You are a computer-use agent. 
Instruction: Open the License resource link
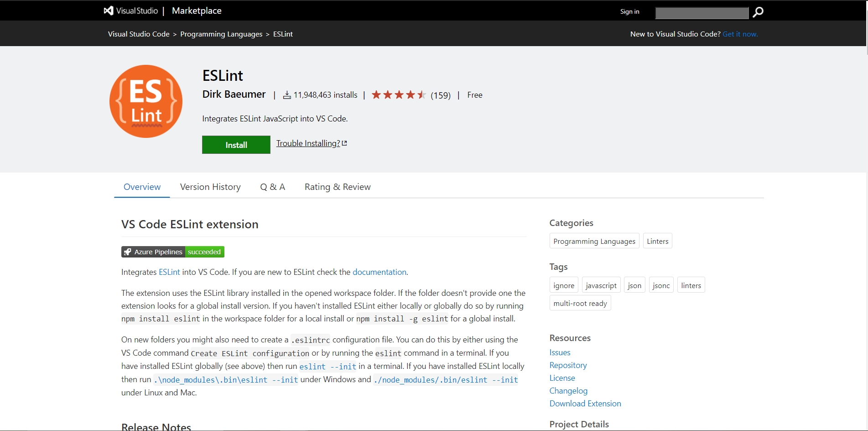tap(562, 378)
